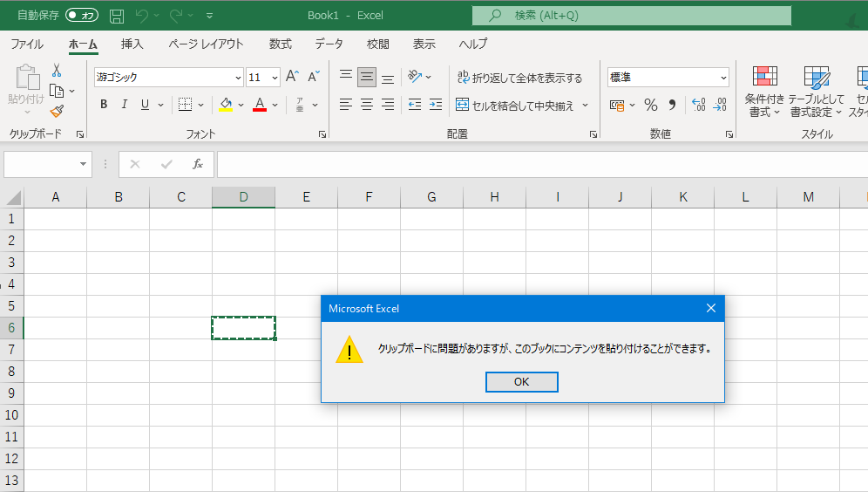This screenshot has height=492, width=868.
Task: Click セルを結合して中央揃え merge button
Action: (515, 105)
